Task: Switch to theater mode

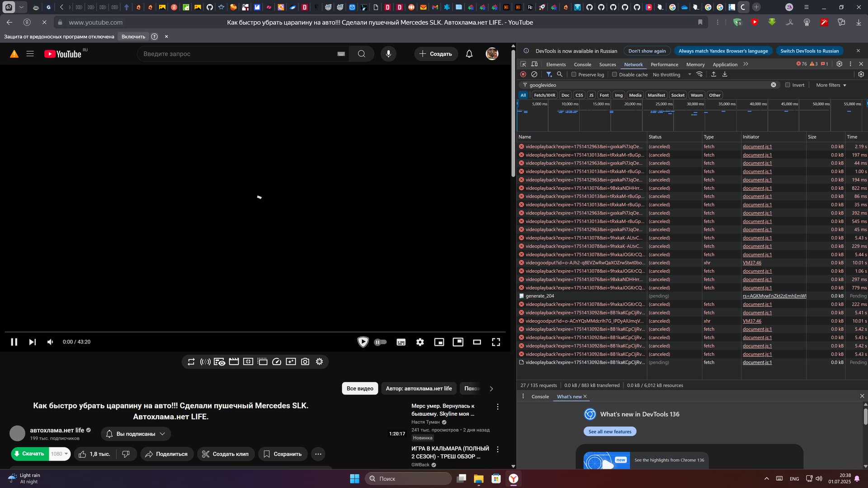Action: pyautogui.click(x=477, y=342)
